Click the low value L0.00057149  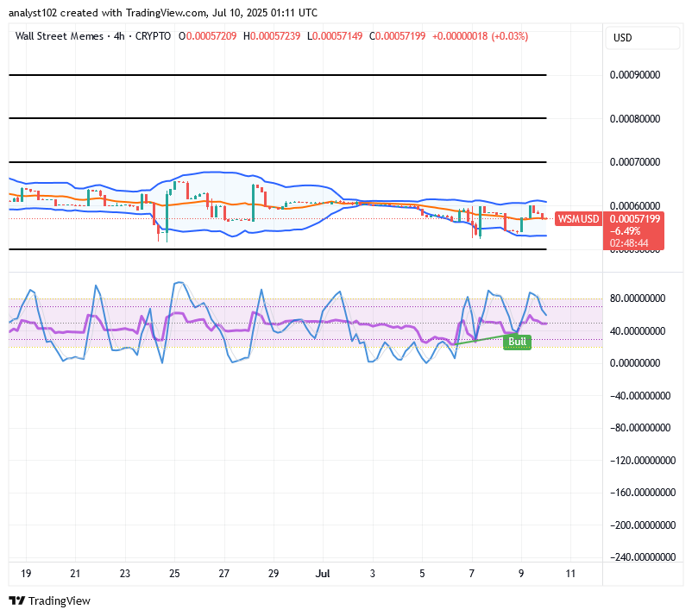[x=335, y=36]
